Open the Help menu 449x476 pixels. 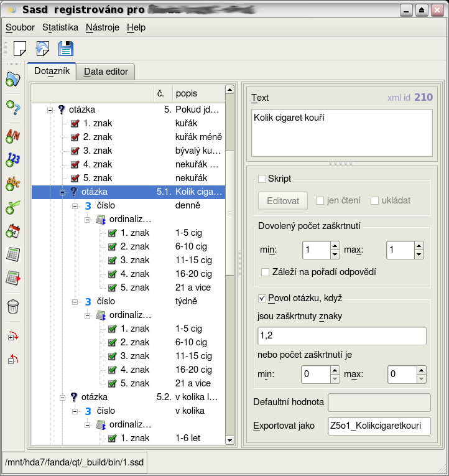pyautogui.click(x=136, y=27)
